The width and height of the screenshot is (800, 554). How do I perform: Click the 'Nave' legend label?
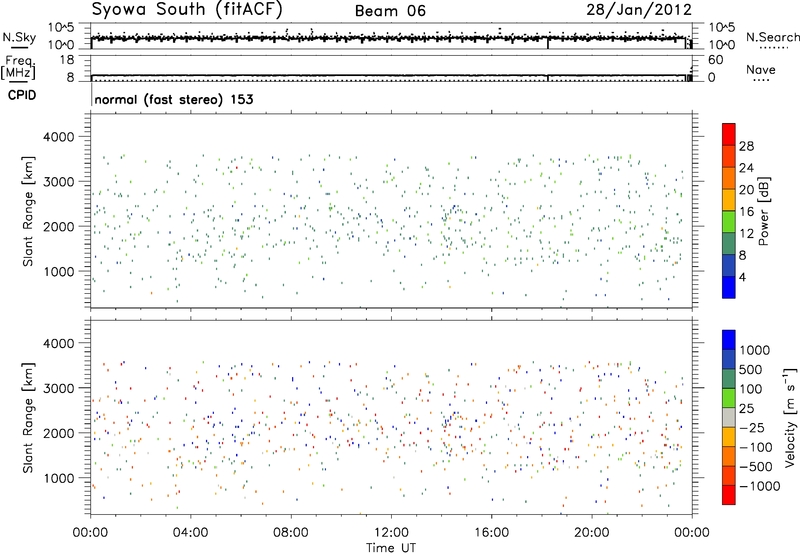pyautogui.click(x=761, y=70)
